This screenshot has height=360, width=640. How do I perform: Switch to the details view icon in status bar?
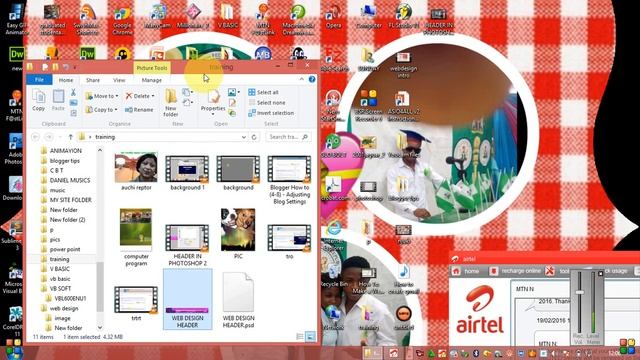[x=300, y=337]
